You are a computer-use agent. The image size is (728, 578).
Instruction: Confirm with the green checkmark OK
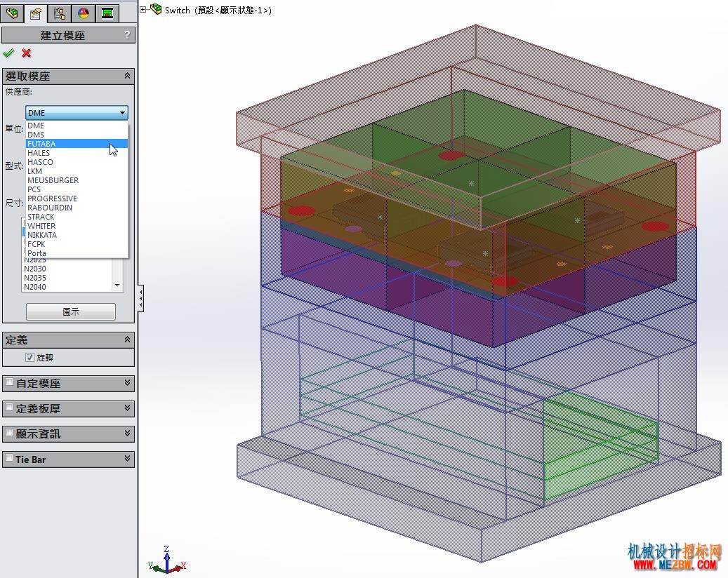point(8,53)
